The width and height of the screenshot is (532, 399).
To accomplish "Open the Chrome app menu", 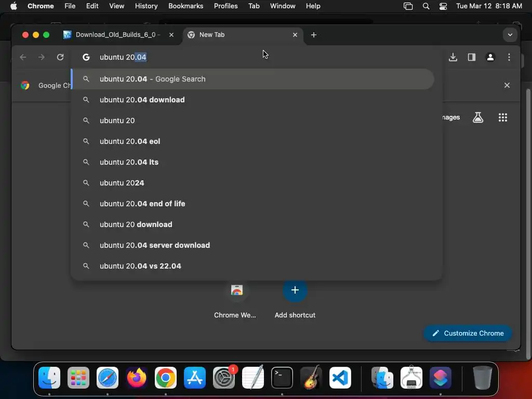I will coord(41,6).
